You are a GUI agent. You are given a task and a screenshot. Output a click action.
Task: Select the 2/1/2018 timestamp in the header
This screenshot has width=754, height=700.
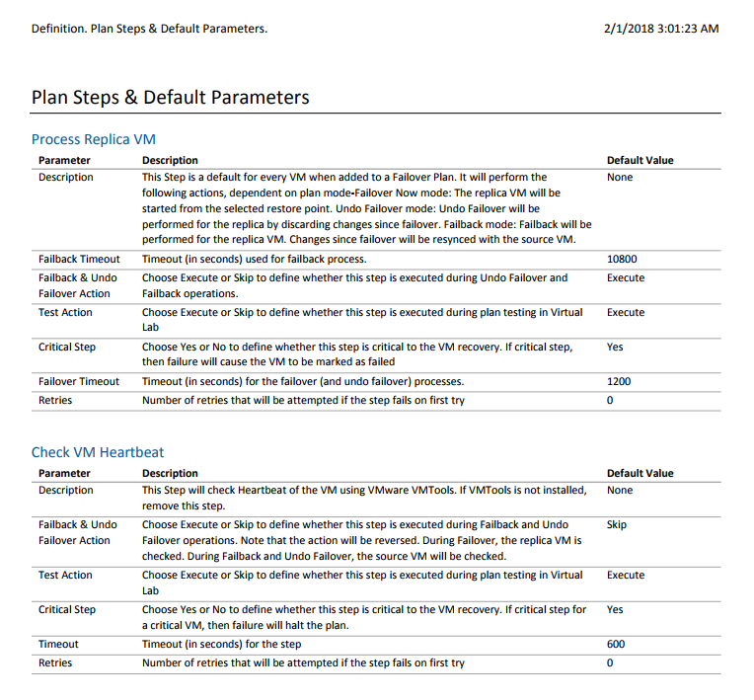(661, 29)
